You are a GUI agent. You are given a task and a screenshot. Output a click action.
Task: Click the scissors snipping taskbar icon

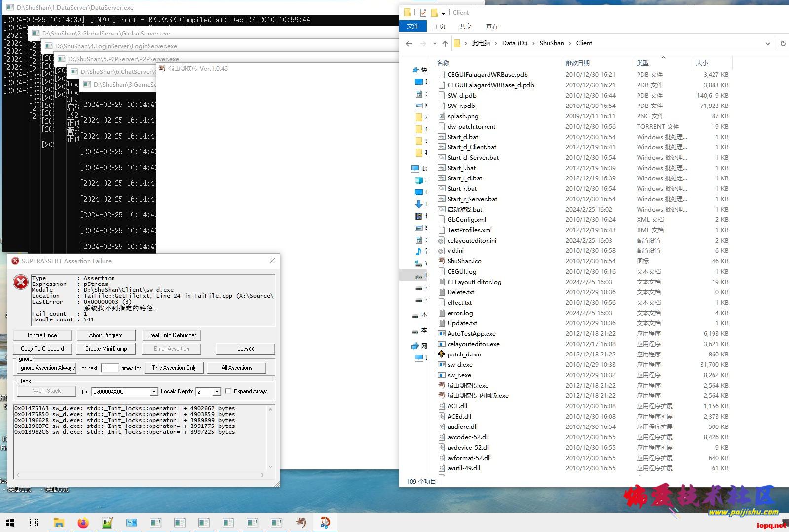[x=325, y=522]
